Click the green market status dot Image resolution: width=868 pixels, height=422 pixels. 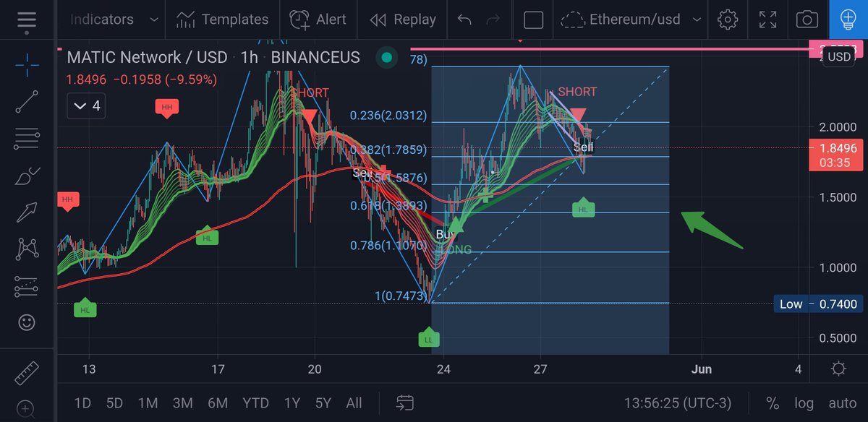coord(387,57)
